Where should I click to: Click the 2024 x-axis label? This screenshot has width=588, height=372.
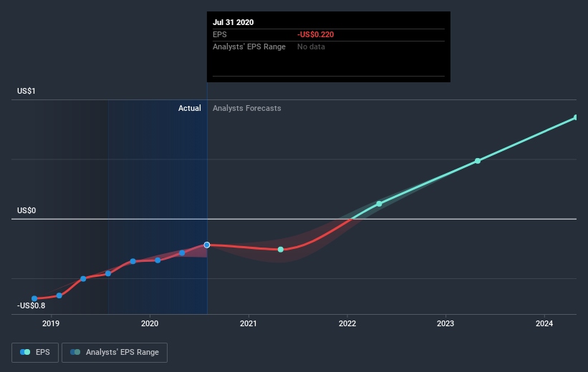(x=544, y=323)
